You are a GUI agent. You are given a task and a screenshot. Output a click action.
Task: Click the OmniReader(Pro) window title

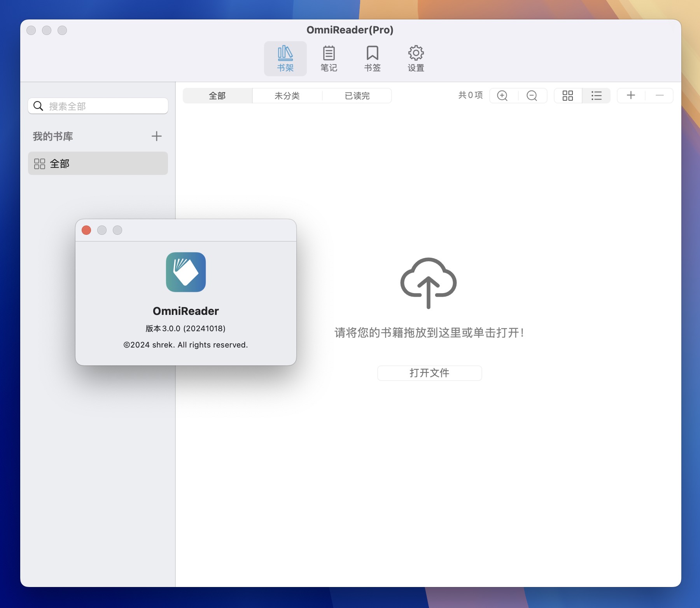point(350,30)
